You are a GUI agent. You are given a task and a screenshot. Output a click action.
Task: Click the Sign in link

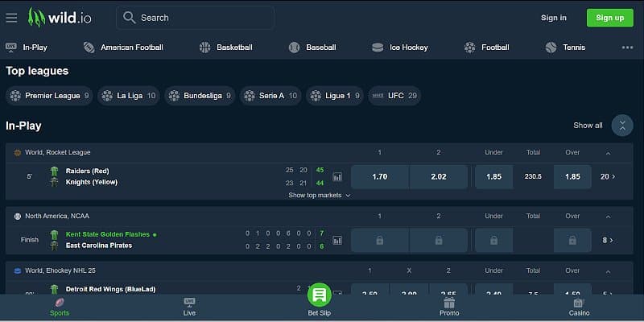(x=553, y=18)
